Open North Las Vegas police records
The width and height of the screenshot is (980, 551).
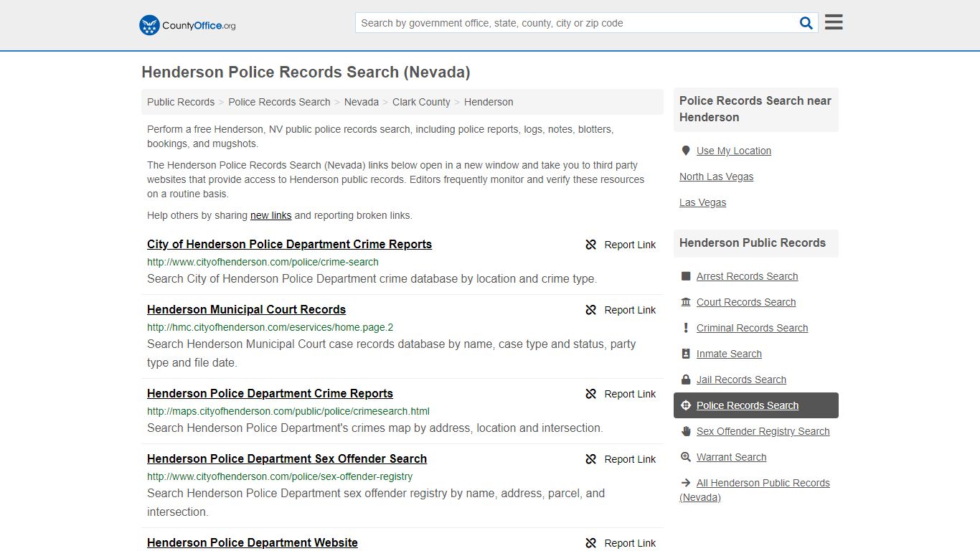point(716,176)
